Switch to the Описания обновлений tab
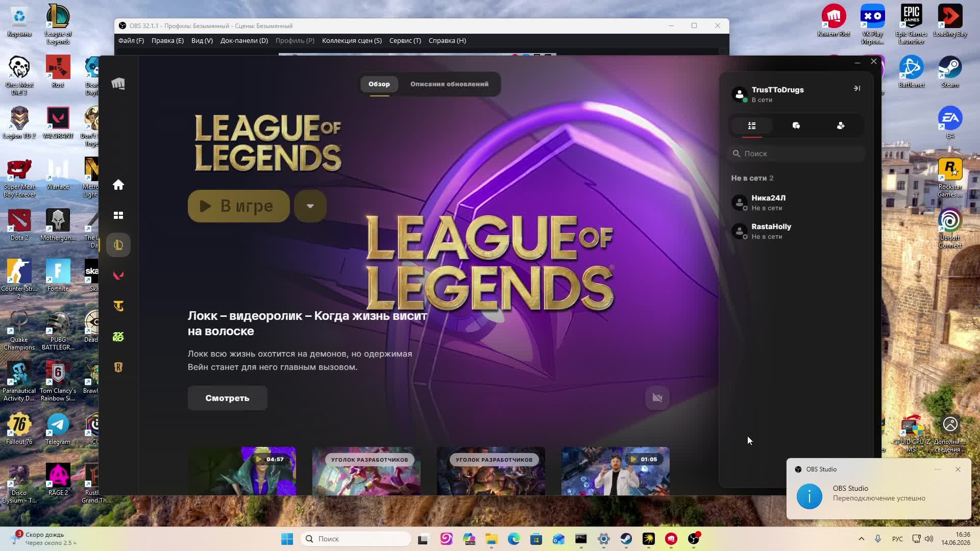The width and height of the screenshot is (980, 551). pyautogui.click(x=449, y=84)
